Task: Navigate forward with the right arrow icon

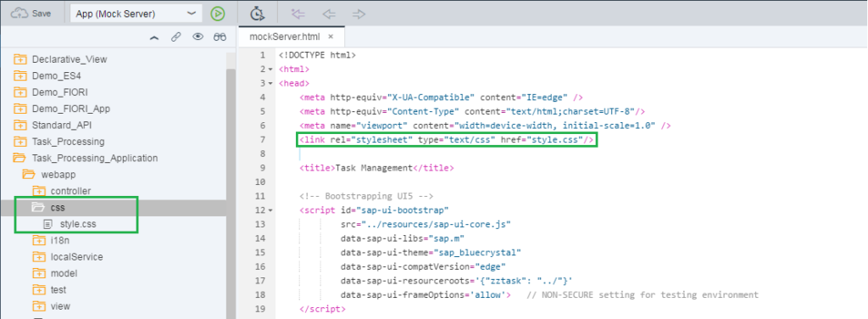Action: click(x=359, y=14)
